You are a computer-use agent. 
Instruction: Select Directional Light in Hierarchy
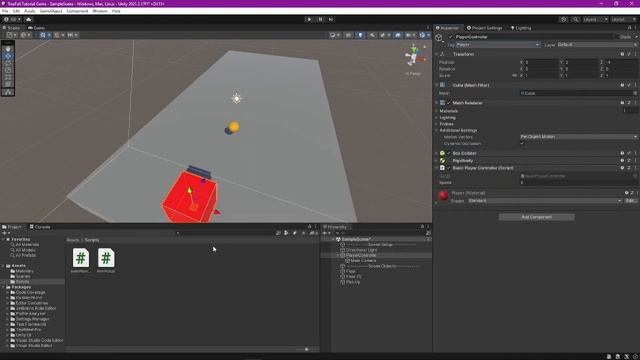(359, 250)
